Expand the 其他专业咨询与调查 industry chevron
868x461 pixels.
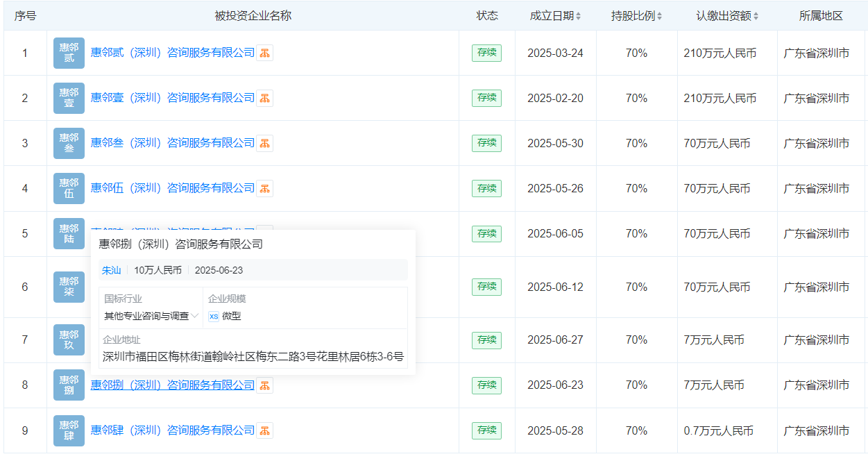pyautogui.click(x=195, y=316)
